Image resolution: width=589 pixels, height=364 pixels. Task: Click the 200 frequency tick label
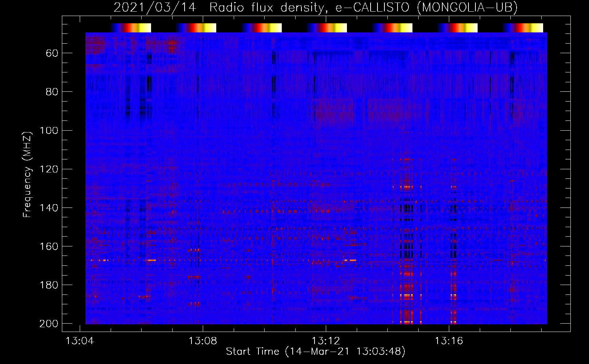pyautogui.click(x=49, y=324)
